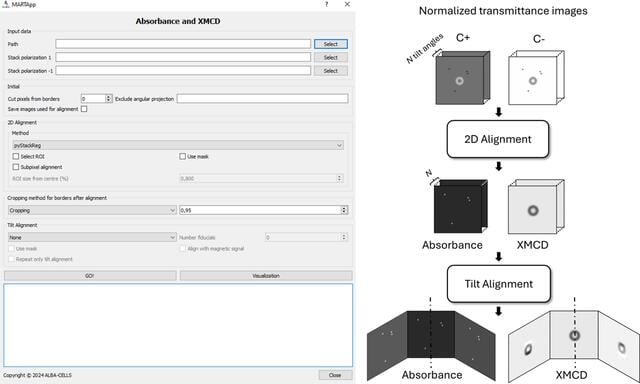Open the pyStackReg method dropdown
This screenshot has height=384, width=640.
[178, 145]
